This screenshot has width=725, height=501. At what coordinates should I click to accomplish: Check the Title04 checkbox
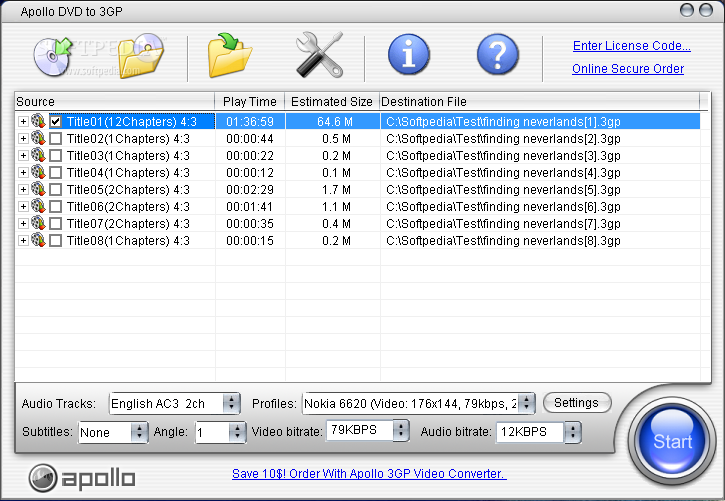click(x=55, y=173)
